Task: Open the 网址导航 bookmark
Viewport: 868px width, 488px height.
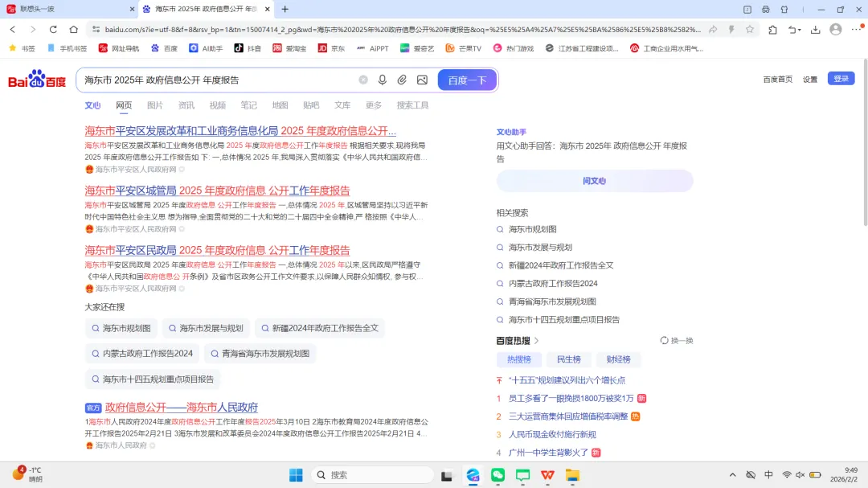Action: pos(118,48)
